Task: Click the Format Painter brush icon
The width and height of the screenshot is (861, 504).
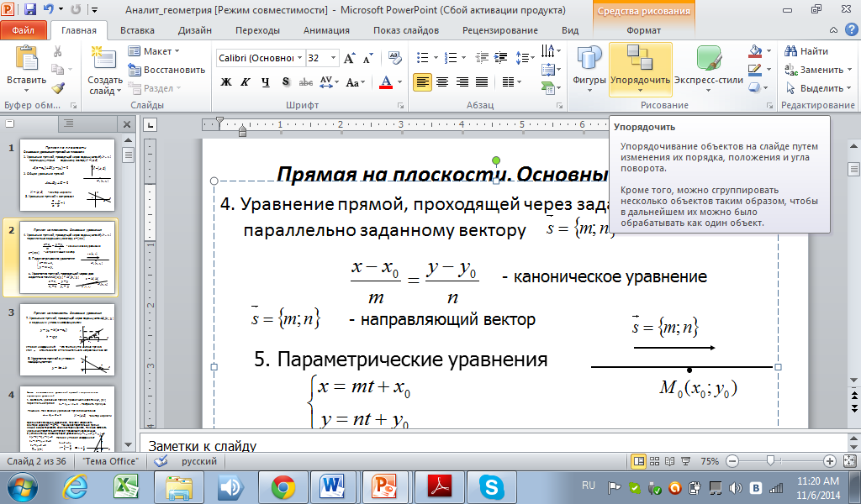Action: pyautogui.click(x=58, y=87)
